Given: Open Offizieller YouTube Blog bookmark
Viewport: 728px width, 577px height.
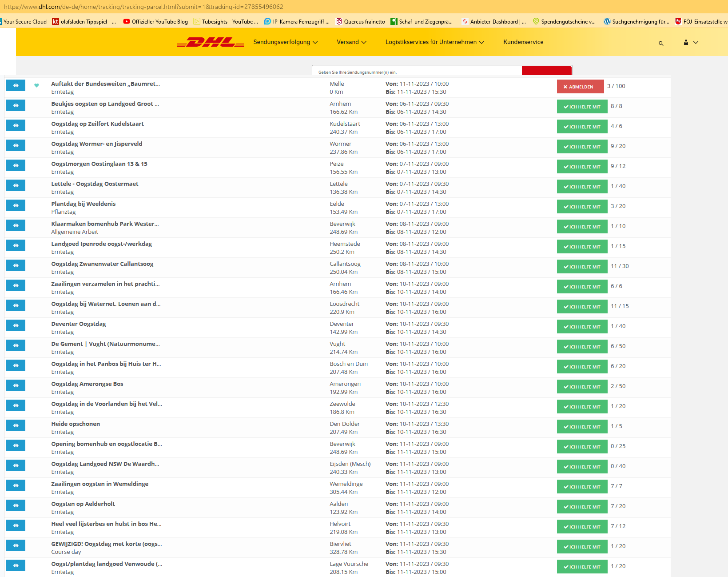Looking at the screenshot, I should point(155,21).
